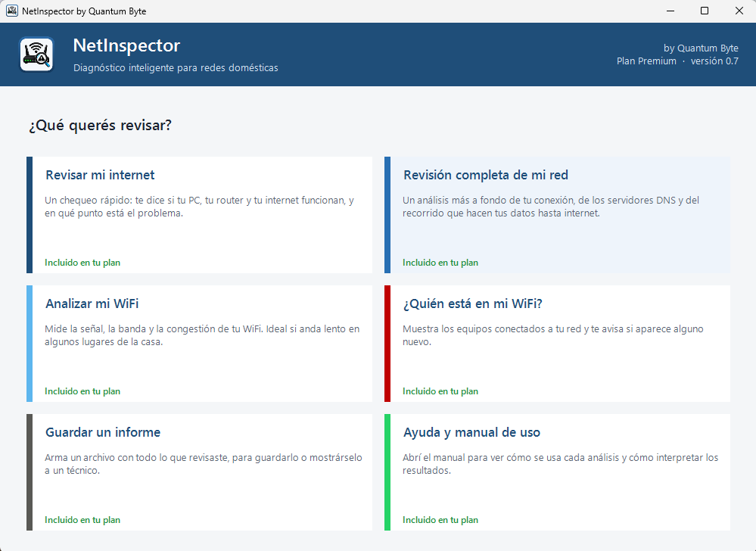Click "Incluido en tu plan" under Guardar un informe
The height and width of the screenshot is (551, 756).
pos(82,520)
